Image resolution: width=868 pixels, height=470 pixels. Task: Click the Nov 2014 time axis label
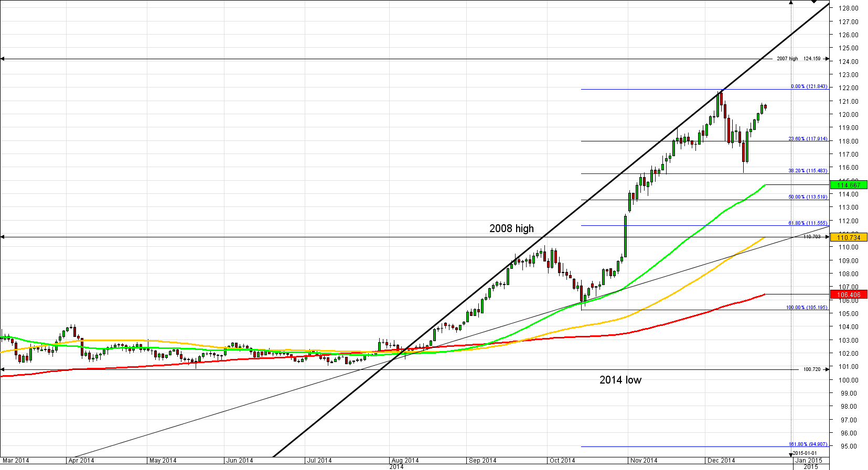644,461
